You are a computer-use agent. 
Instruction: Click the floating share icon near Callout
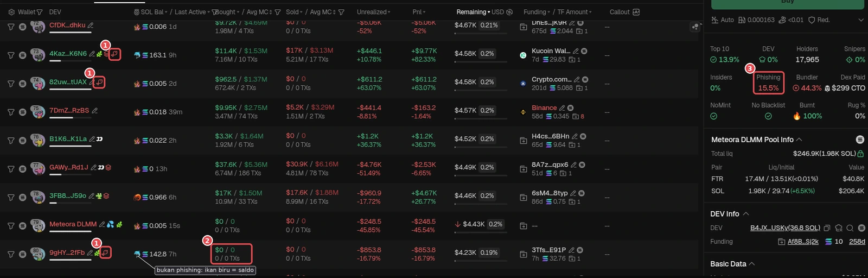coord(695,26)
